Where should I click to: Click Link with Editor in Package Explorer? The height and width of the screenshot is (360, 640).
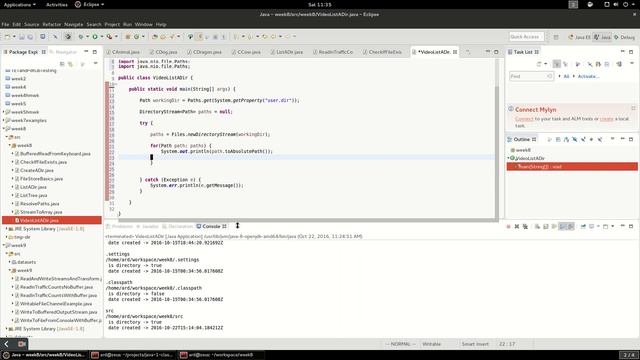click(71, 64)
